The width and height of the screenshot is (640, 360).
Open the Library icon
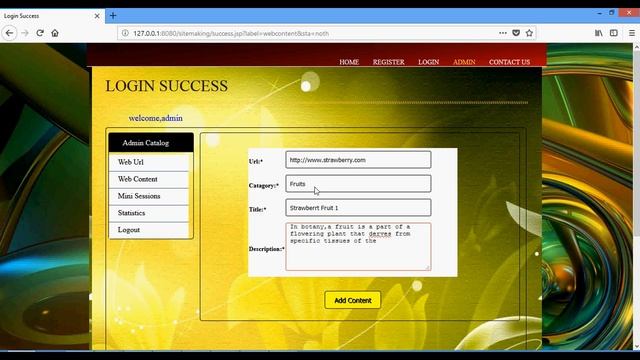coord(599,33)
